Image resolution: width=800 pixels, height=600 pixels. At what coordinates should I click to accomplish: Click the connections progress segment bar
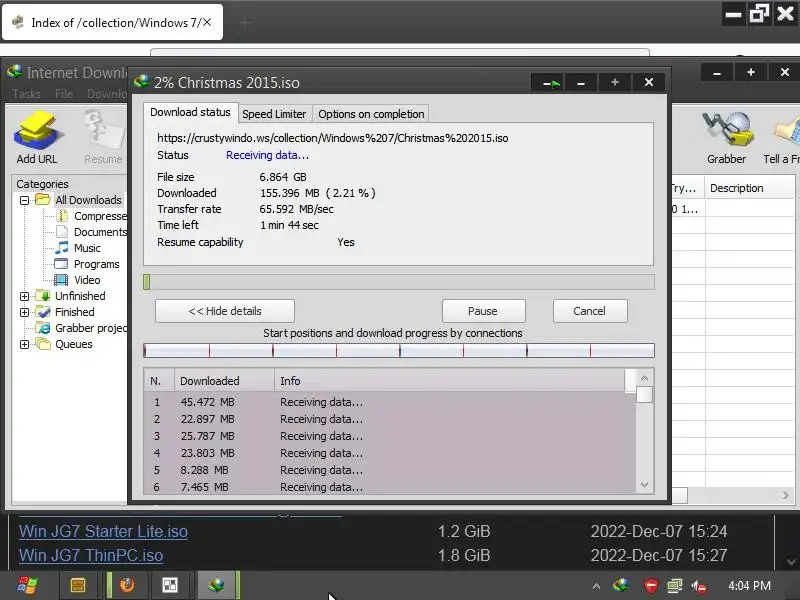tap(399, 350)
